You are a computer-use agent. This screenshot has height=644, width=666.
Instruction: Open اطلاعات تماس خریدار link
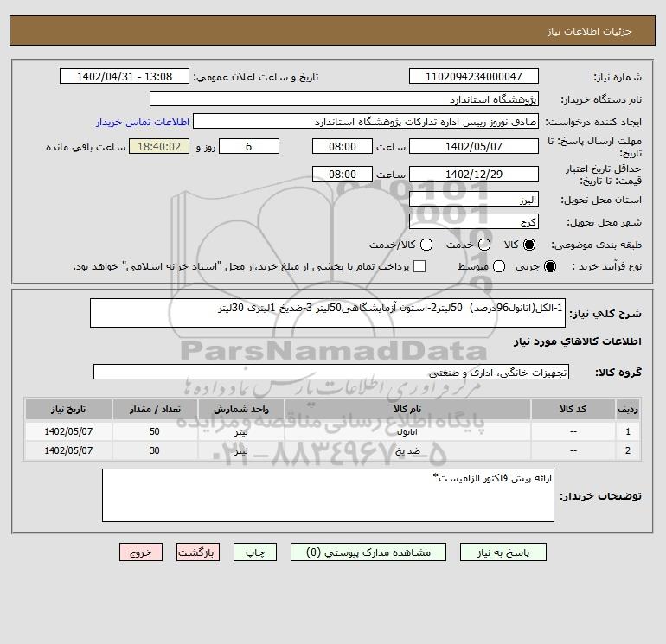[x=143, y=122]
